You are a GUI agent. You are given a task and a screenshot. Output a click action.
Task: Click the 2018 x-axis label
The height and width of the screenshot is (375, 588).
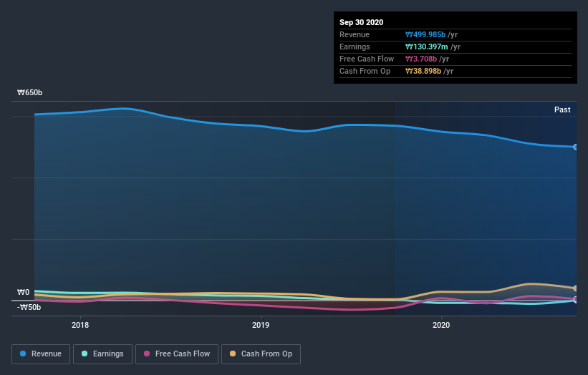[80, 325]
